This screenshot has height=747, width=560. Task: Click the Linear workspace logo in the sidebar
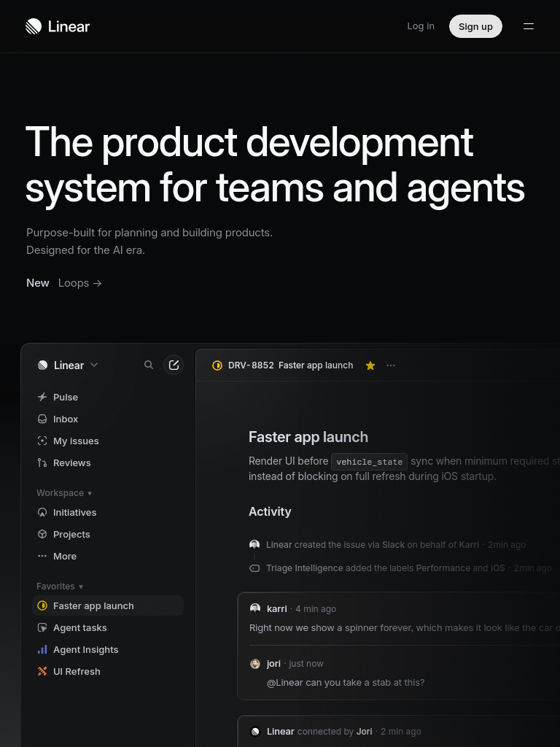tap(42, 365)
